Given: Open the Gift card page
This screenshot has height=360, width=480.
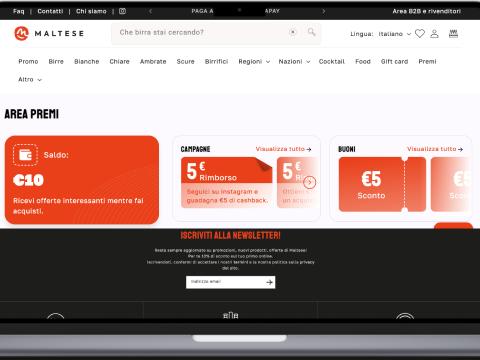Looking at the screenshot, I should pos(394,62).
